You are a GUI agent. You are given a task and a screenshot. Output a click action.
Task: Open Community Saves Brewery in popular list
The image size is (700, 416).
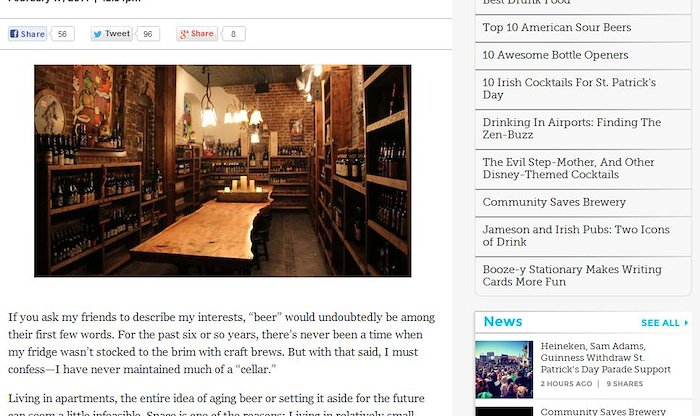pos(554,202)
